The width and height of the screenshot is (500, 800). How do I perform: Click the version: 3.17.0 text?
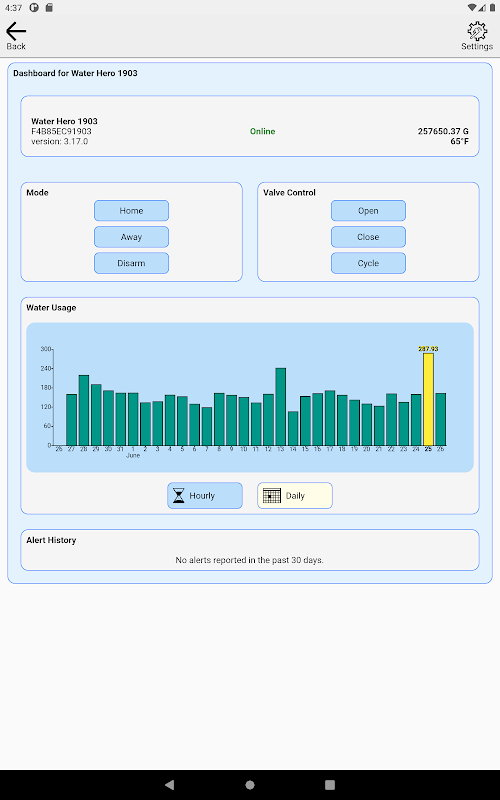click(x=60, y=141)
